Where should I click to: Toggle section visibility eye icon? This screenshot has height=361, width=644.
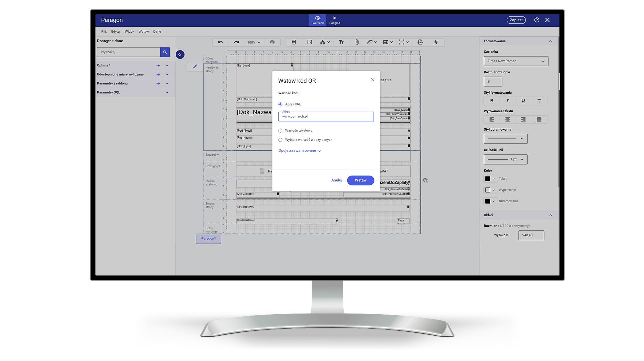[x=425, y=180]
